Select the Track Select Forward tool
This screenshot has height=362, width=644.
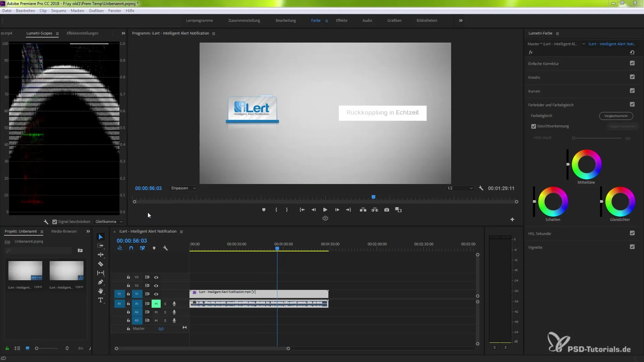click(x=101, y=246)
